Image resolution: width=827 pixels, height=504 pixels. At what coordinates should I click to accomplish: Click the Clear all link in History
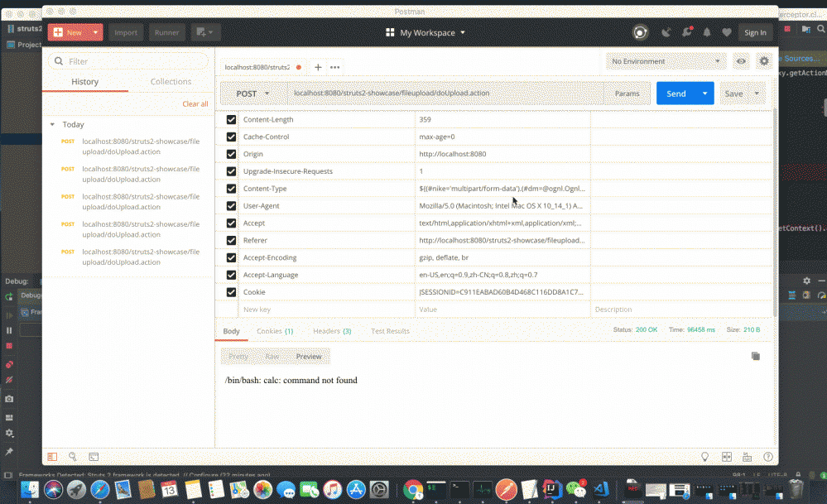point(195,103)
